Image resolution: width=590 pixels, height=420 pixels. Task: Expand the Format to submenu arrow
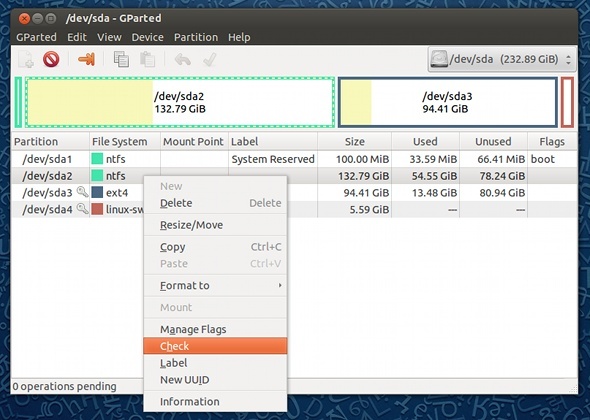[280, 285]
